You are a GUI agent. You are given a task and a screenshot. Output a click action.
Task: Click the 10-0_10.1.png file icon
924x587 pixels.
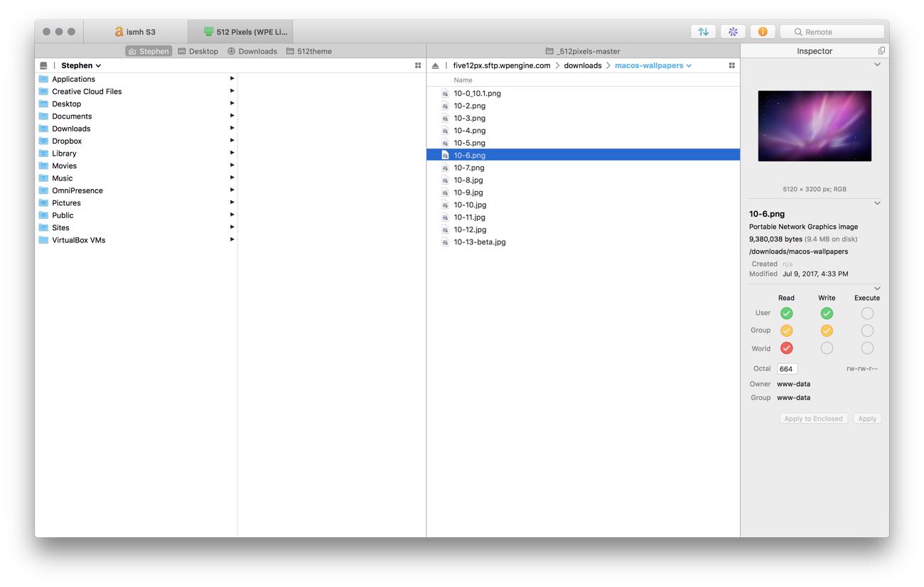coord(445,93)
